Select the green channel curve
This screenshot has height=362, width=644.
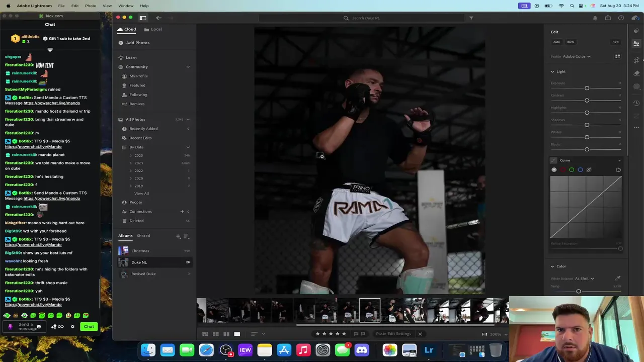(x=572, y=170)
